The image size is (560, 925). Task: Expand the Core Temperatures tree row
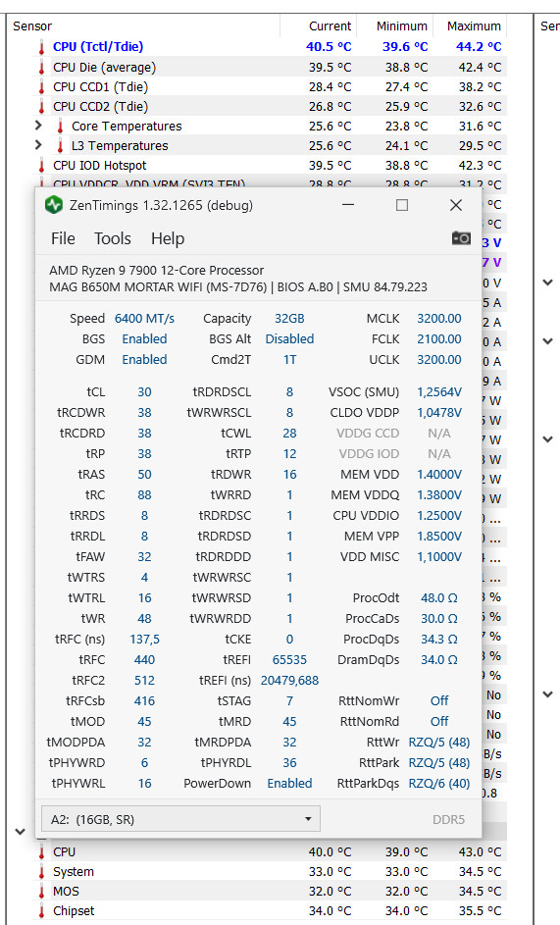(x=38, y=126)
